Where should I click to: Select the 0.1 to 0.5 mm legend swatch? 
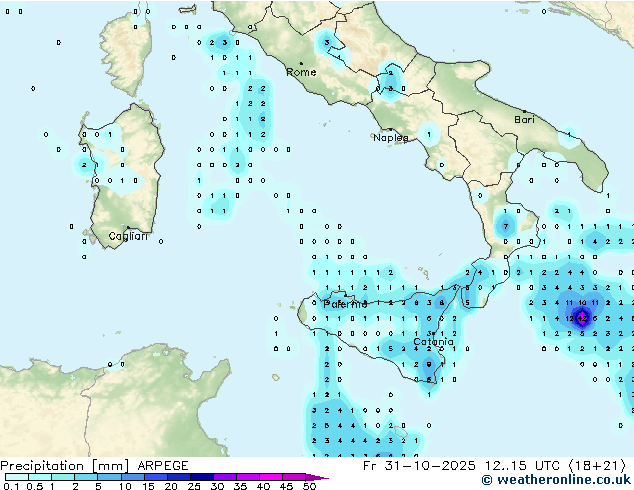17,477
